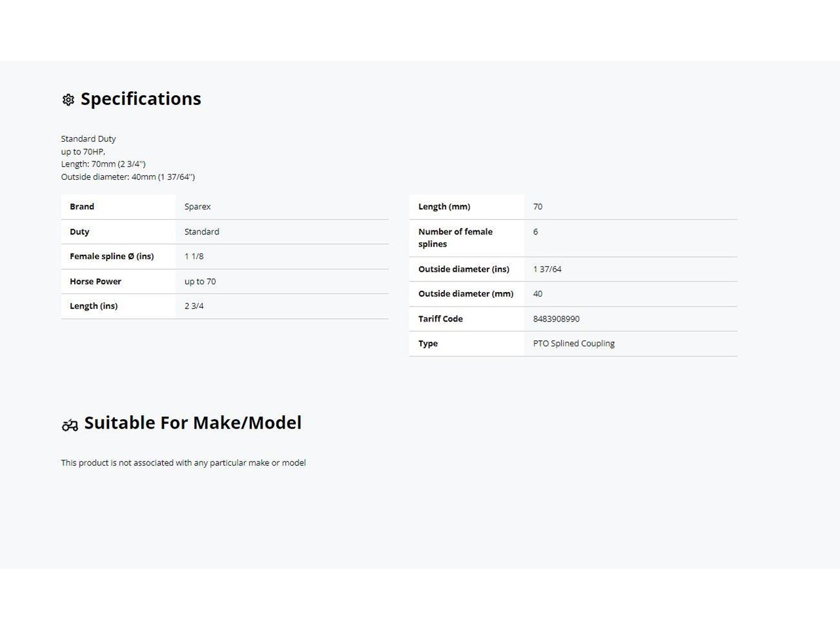Click the Tariff Code number 8483908990
Image resolution: width=840 pixels, height=630 pixels.
pyautogui.click(x=556, y=319)
